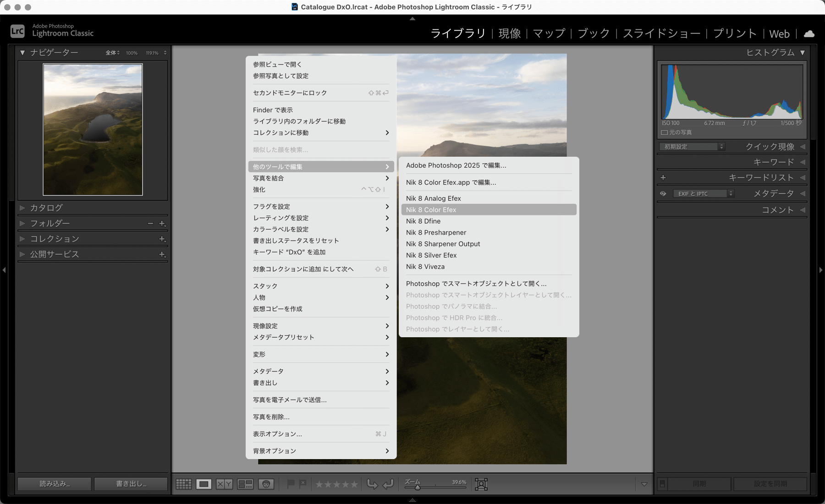Screen dimensions: 825x504
Task: Choose 仮想コピーを作成 in context menu
Action: click(321, 309)
